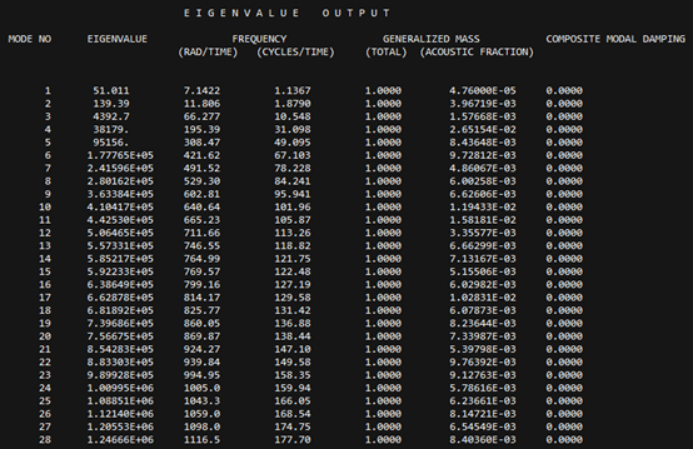Select eigenvalue 139.39
This screenshot has height=449, width=693.
(111, 103)
